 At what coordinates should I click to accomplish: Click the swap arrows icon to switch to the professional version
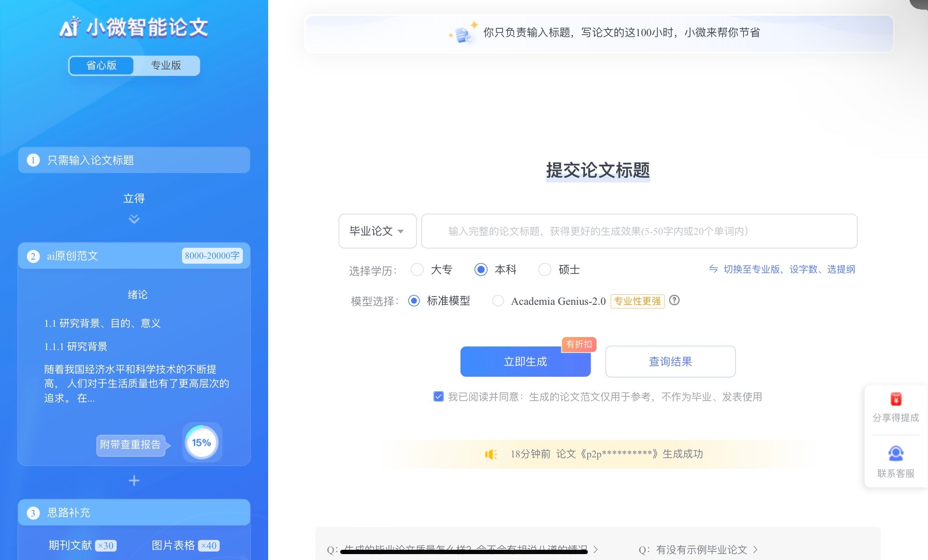pos(713,269)
